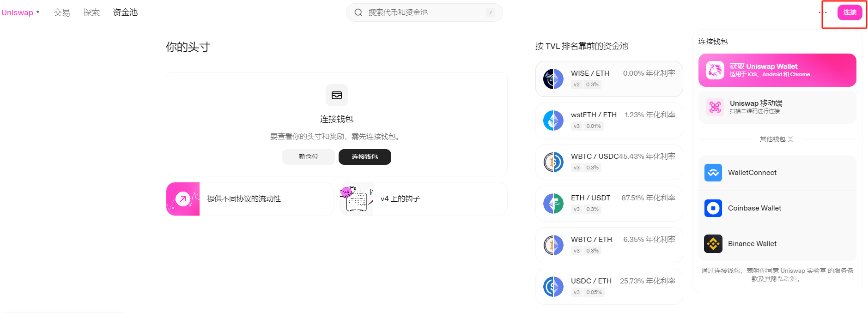Viewport: 868px width, 313px height.
Task: Open the v4 上的钩子 card
Action: pyautogui.click(x=423, y=199)
